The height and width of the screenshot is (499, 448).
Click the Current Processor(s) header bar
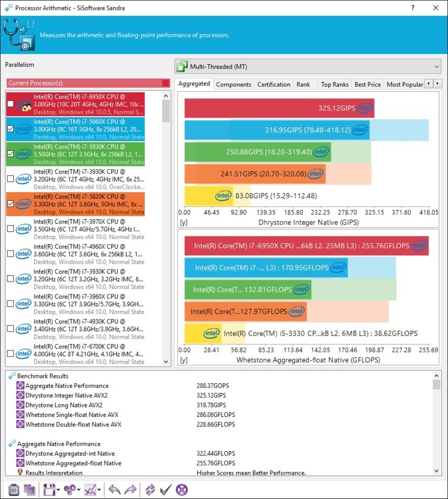(x=88, y=83)
